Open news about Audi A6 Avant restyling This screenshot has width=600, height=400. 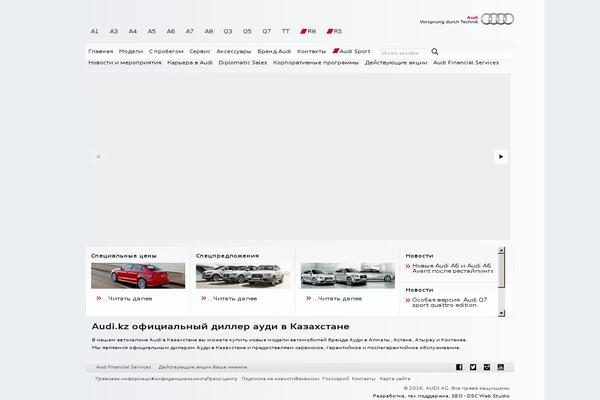[452, 268]
